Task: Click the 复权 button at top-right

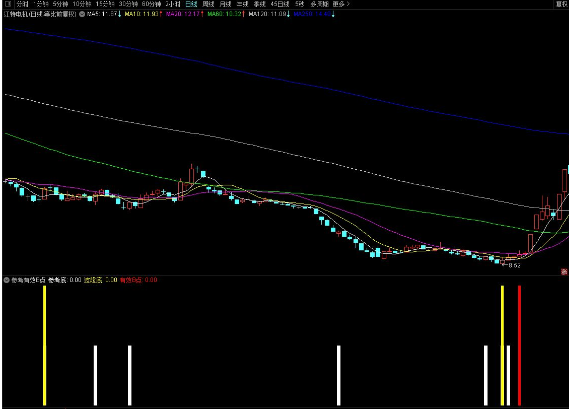Action: tap(562, 4)
